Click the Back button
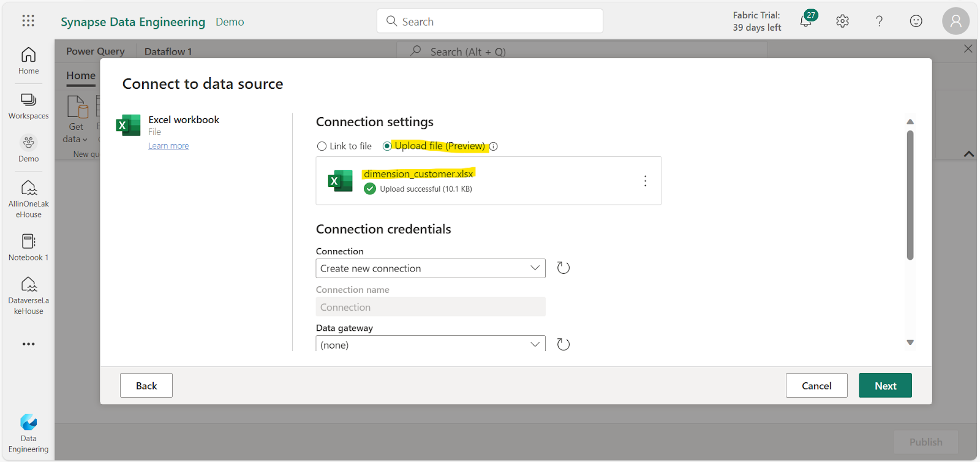980x462 pixels. tap(146, 385)
